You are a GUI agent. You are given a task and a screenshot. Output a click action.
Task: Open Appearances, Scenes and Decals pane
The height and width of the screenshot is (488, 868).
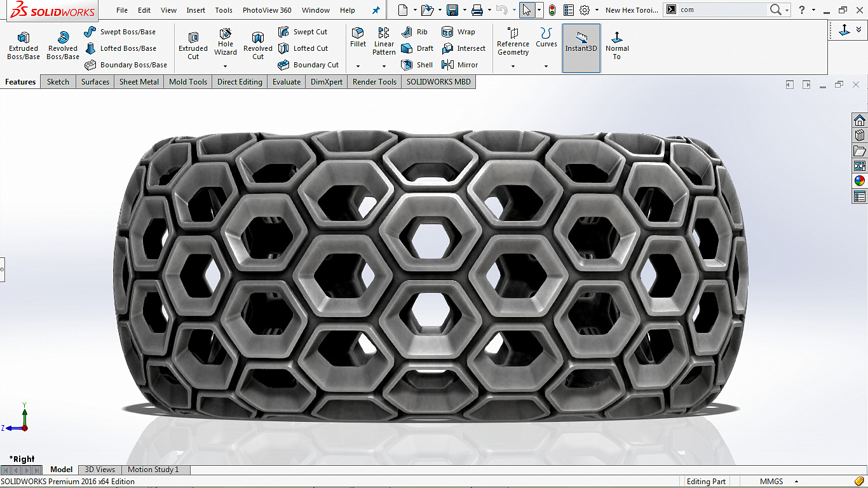859,180
